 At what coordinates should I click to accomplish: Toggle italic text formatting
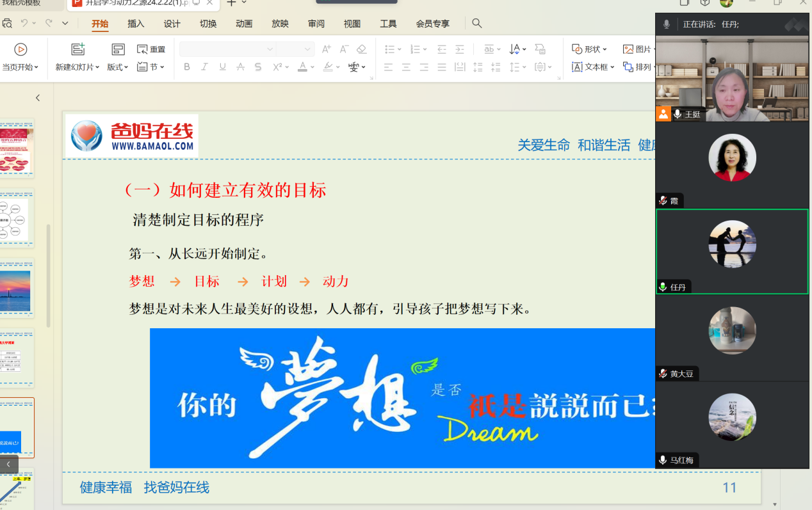pyautogui.click(x=204, y=67)
